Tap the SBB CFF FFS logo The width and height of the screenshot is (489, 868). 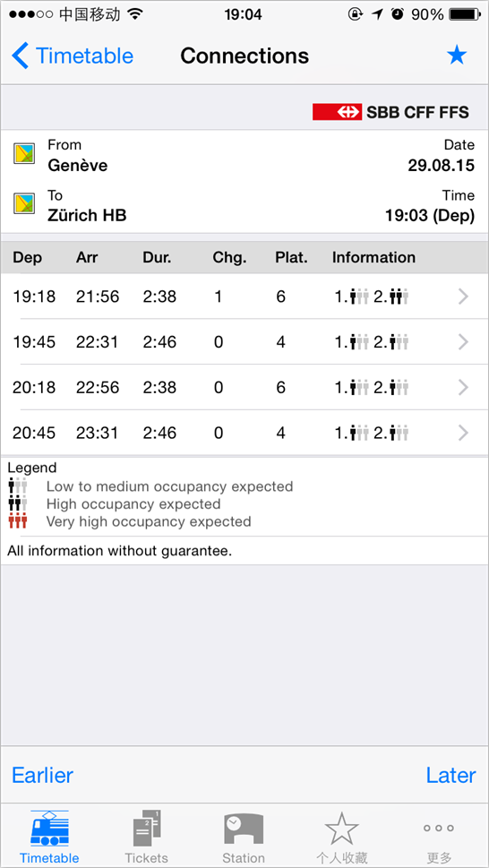390,112
